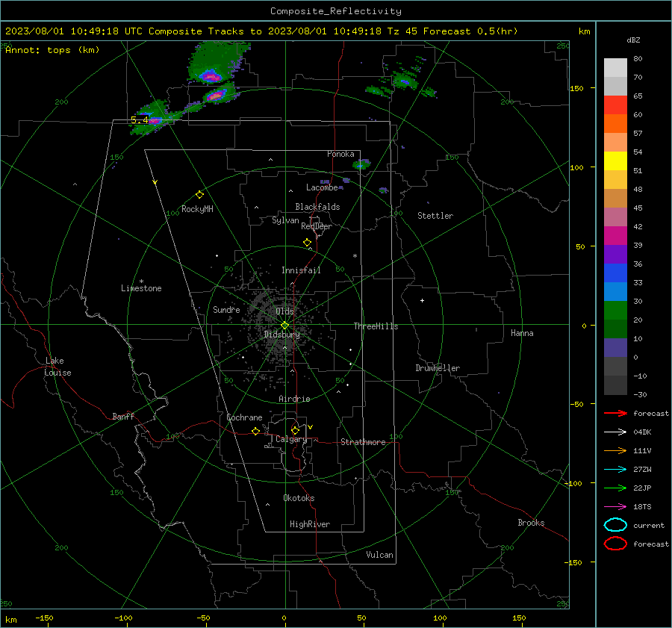This screenshot has width=672, height=628.
Task: Select the yellow diamond marker above Calgary
Action: tap(295, 430)
